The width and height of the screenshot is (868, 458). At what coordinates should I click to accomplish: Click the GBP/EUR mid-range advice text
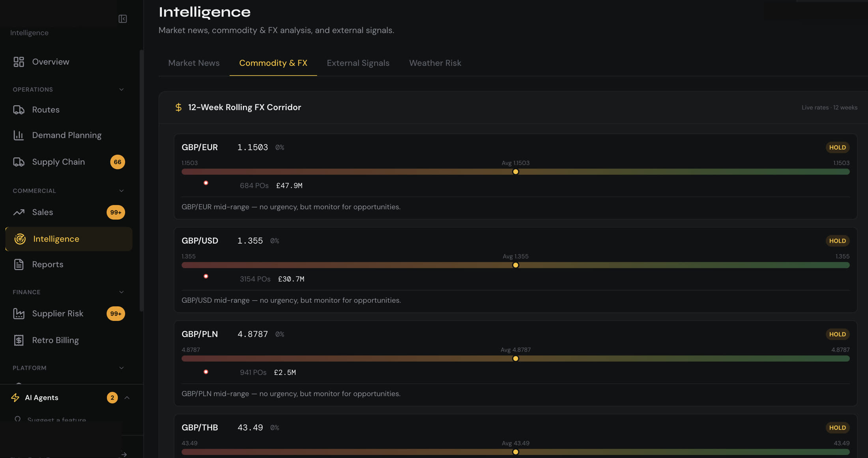291,207
